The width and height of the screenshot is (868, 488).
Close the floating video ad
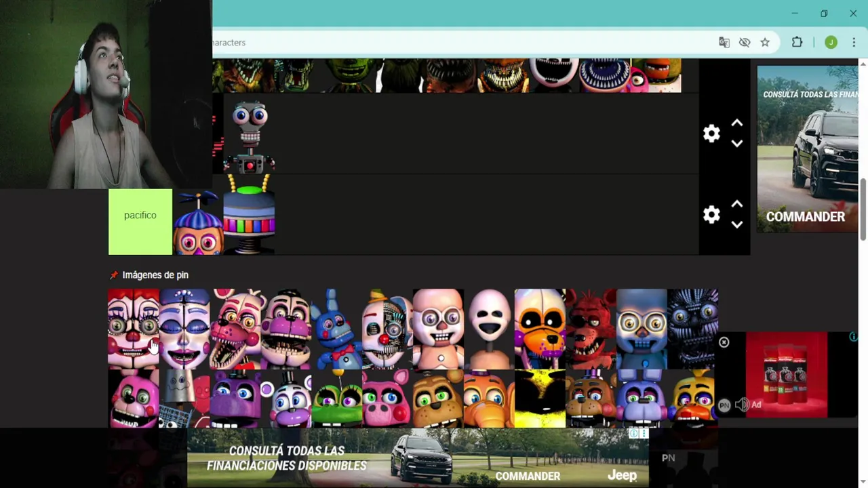[x=724, y=343]
